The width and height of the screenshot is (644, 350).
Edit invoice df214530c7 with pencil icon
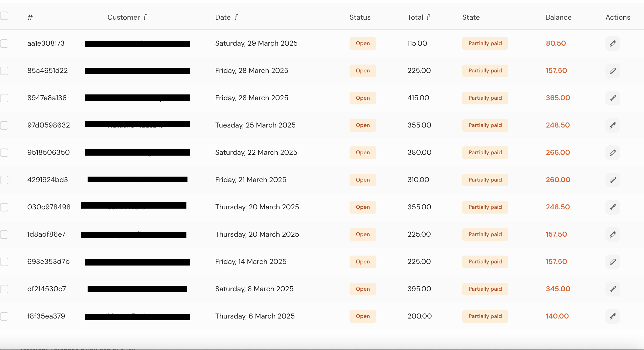pyautogui.click(x=613, y=289)
